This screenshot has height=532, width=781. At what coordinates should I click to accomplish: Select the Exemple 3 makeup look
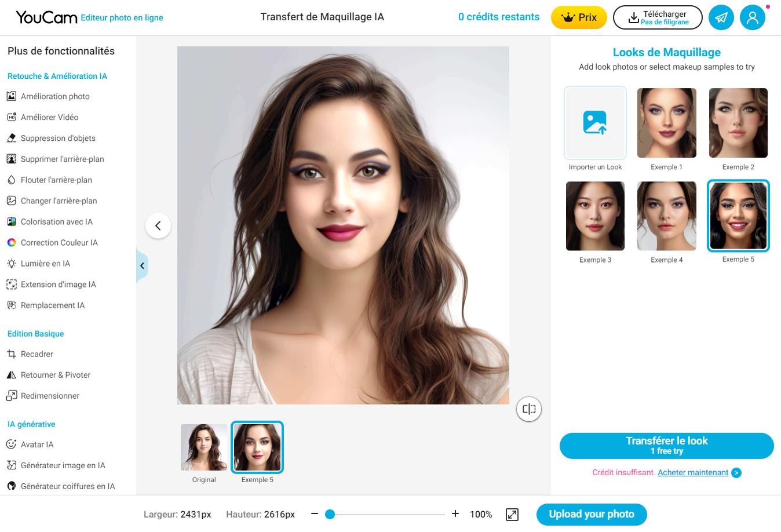(595, 216)
